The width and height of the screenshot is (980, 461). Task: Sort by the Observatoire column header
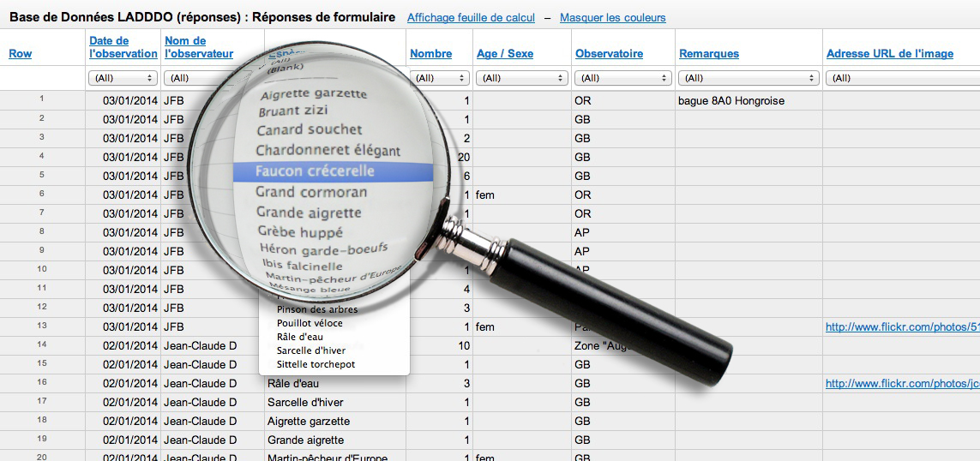click(609, 53)
